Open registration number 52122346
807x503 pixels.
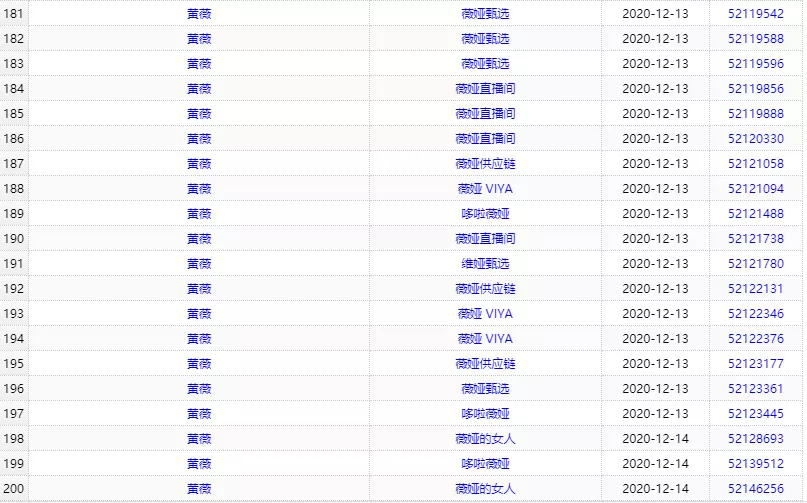756,314
